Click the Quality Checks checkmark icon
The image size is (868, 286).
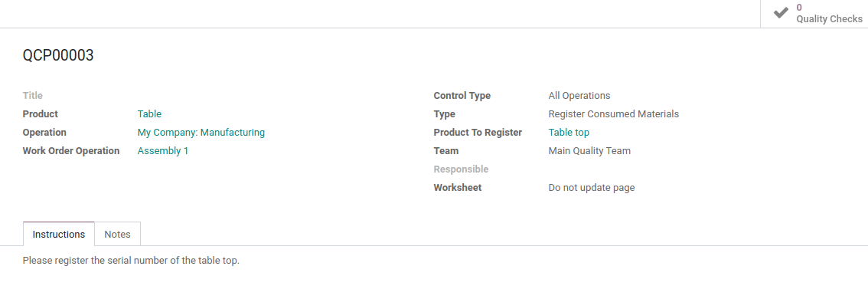[x=781, y=13]
